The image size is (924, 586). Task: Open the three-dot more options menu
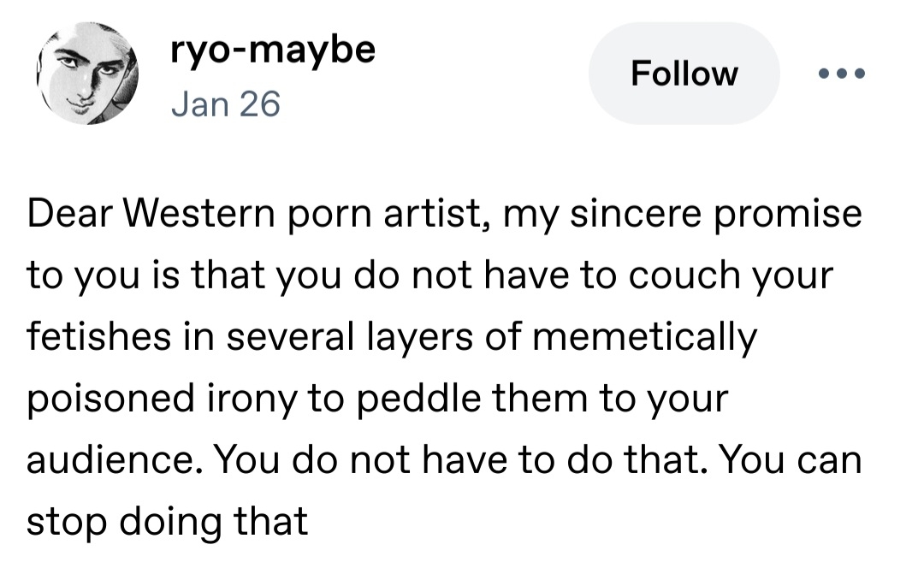(x=841, y=74)
